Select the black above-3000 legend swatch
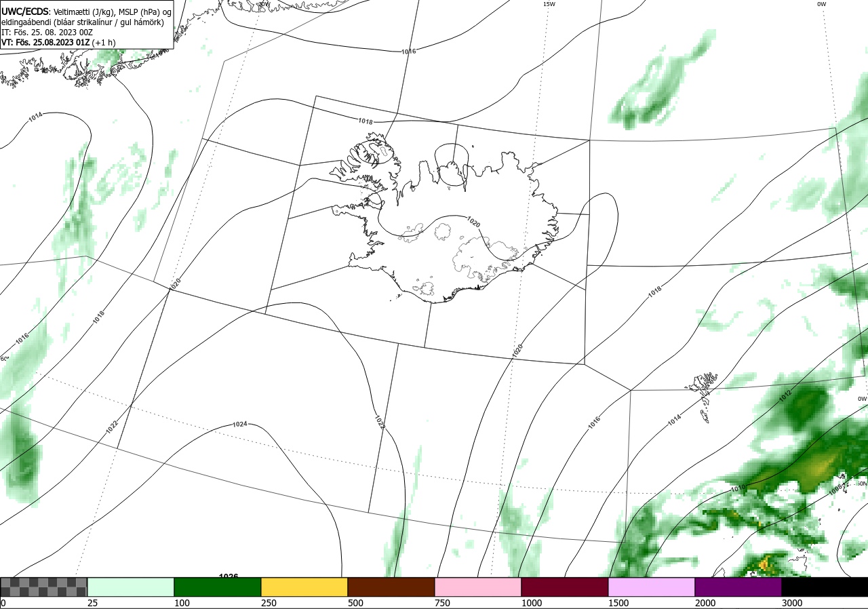 coord(825,587)
